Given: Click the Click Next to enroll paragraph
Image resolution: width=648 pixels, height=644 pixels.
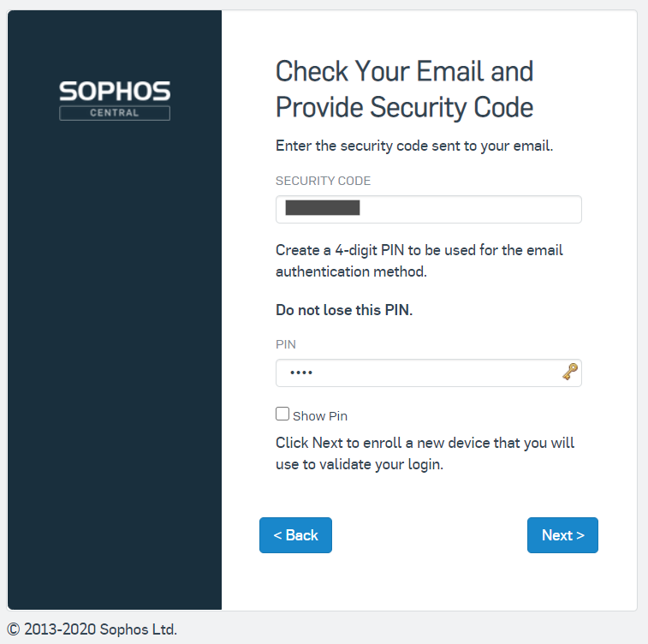Looking at the screenshot, I should coord(425,453).
